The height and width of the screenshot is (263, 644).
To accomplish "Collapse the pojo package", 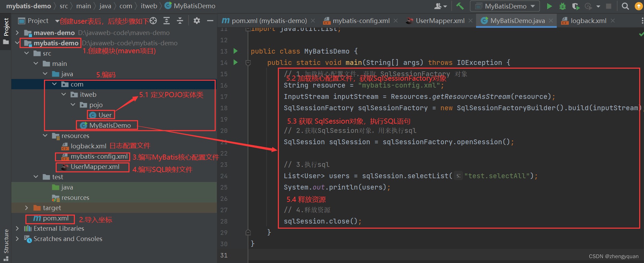I will pos(73,105).
